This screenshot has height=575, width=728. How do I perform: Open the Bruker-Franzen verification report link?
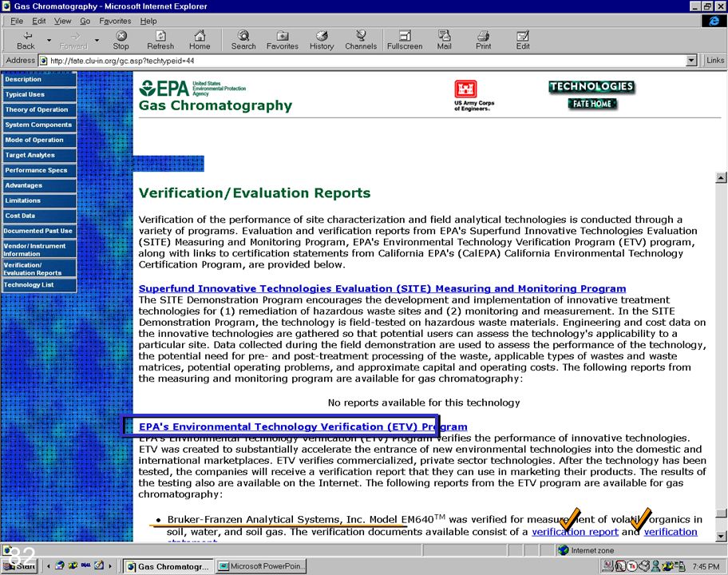(575, 532)
